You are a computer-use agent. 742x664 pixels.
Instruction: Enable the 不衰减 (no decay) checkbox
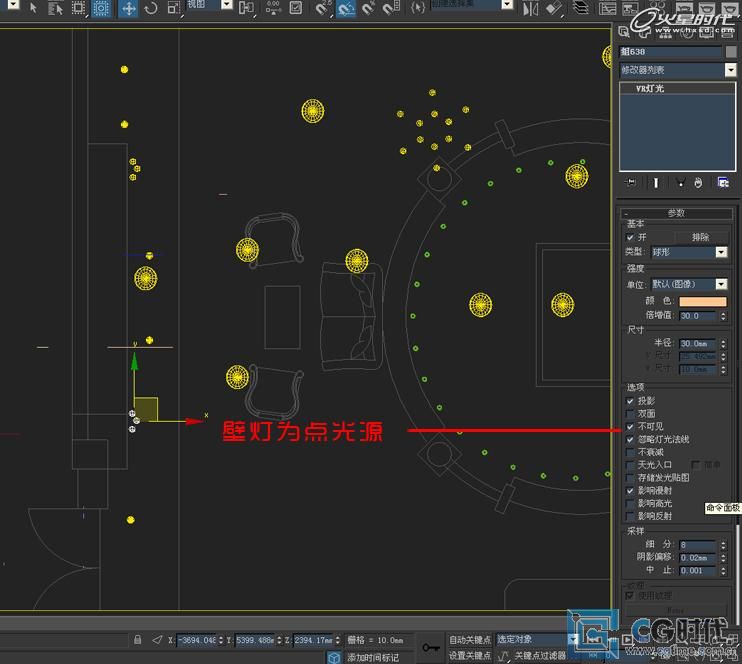pyautogui.click(x=630, y=452)
